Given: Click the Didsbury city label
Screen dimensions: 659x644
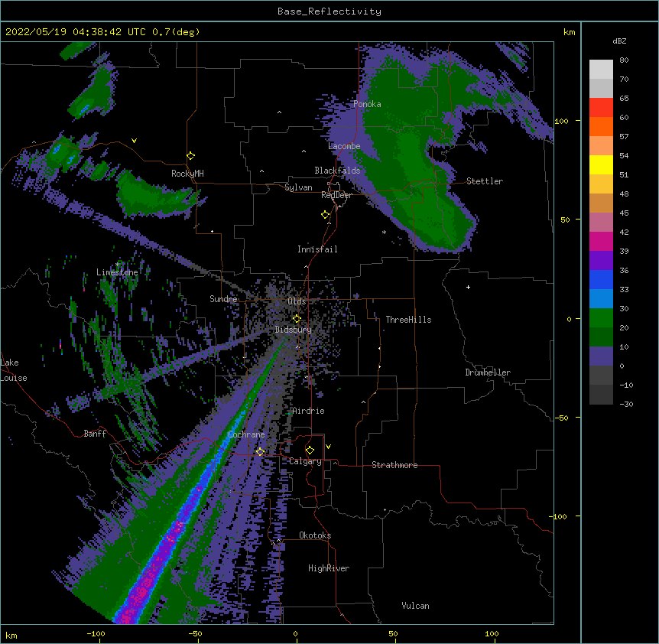Looking at the screenshot, I should (293, 330).
